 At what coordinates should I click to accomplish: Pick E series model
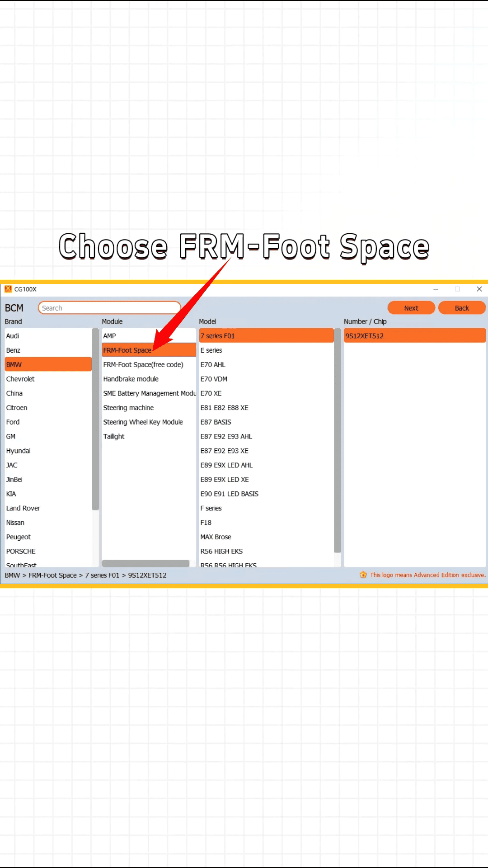pos(266,350)
